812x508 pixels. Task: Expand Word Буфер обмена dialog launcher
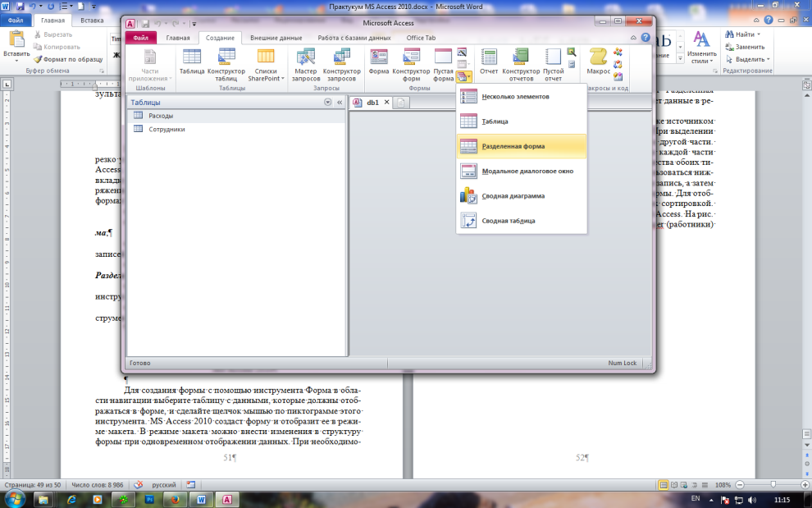pos(102,71)
